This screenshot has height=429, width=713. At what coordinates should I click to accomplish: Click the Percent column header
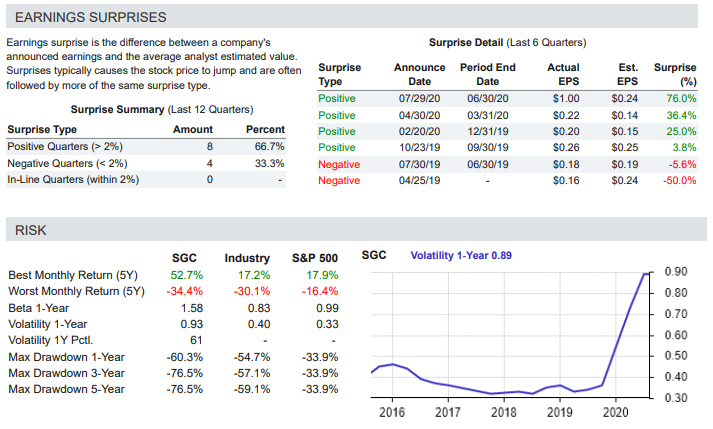point(265,130)
